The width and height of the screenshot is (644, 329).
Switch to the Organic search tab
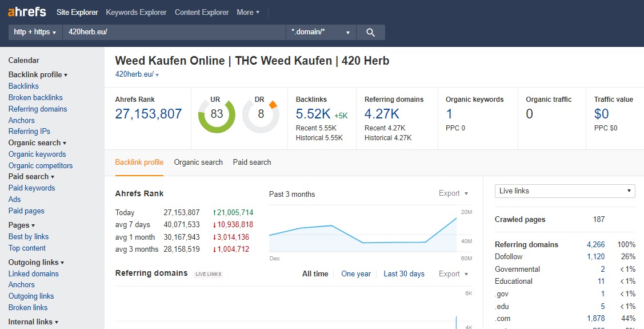pyautogui.click(x=198, y=162)
